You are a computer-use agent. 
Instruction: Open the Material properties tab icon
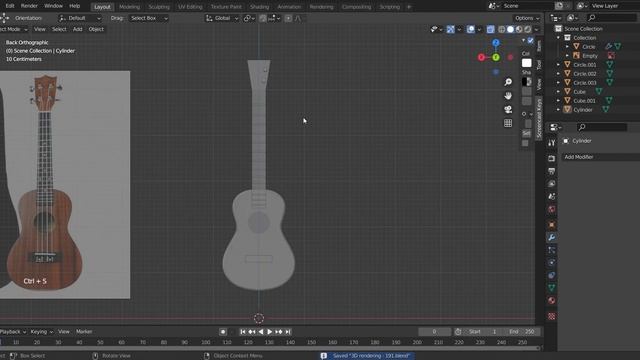[x=551, y=300]
